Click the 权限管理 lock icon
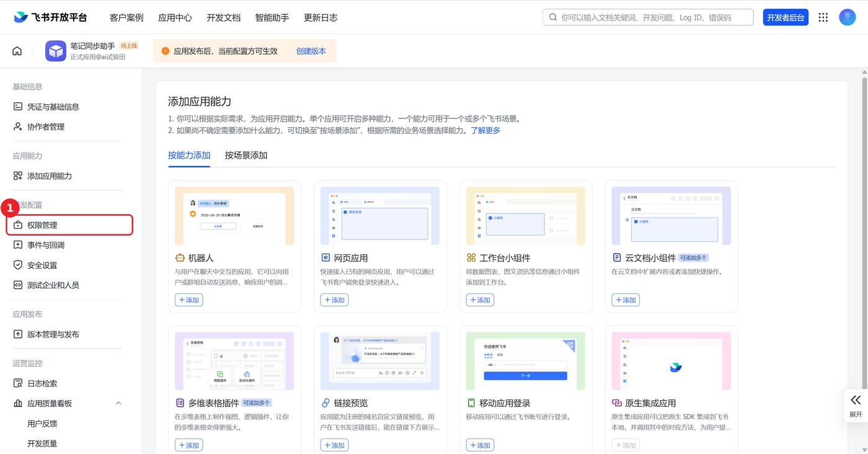This screenshot has height=454, width=868. (18, 225)
